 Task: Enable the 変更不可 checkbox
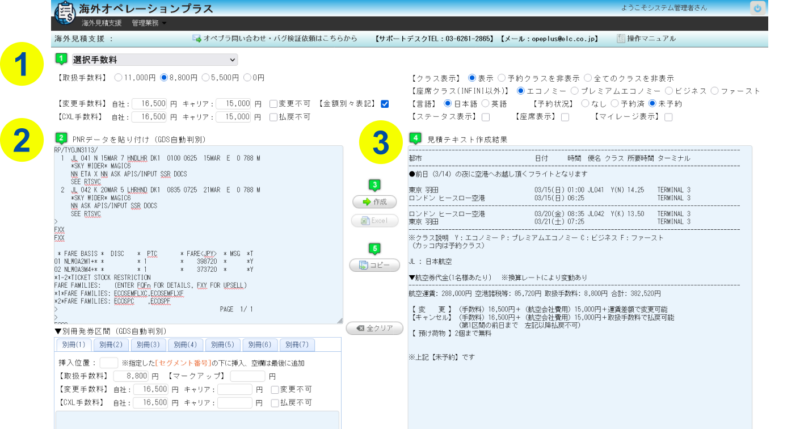pyautogui.click(x=275, y=102)
